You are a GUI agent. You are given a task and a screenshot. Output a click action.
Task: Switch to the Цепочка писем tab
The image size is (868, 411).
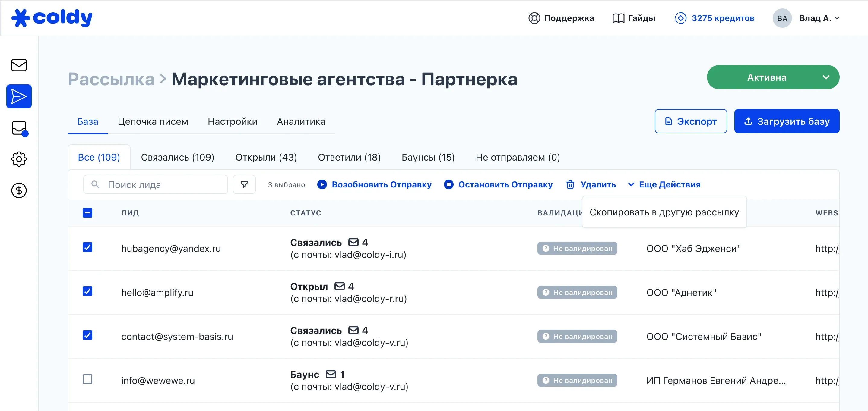(x=153, y=121)
